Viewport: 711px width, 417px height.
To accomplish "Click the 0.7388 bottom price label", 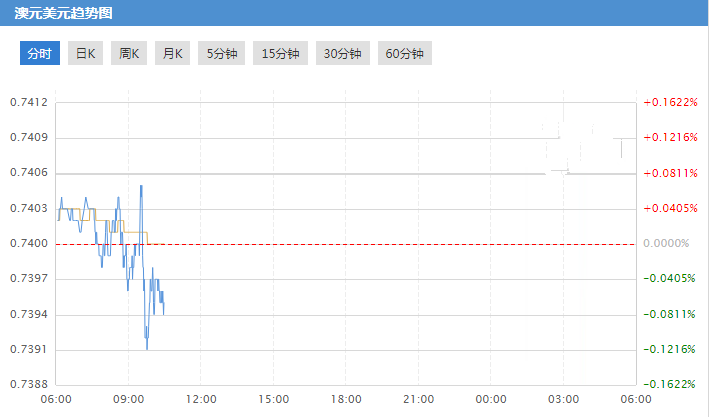I will point(28,385).
